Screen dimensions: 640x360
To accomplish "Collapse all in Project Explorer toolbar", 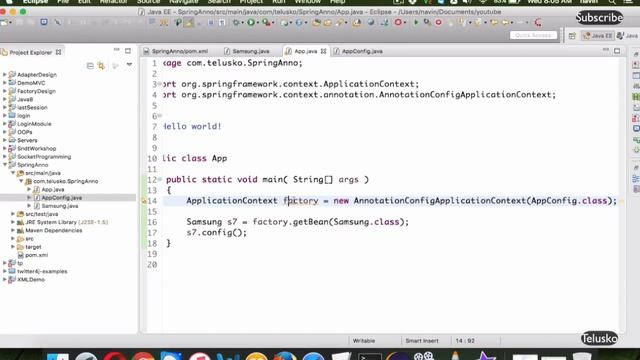I will (90, 66).
